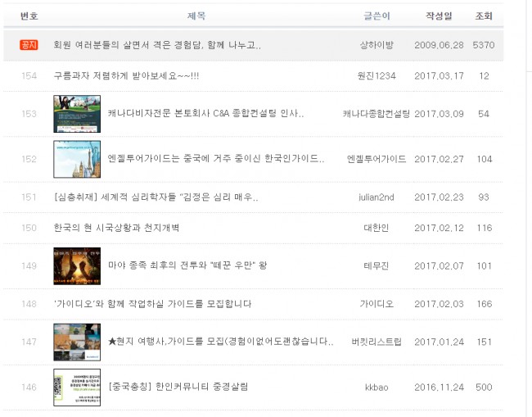Click date 2017.02.03
The width and height of the screenshot is (532, 417).
(x=439, y=304)
